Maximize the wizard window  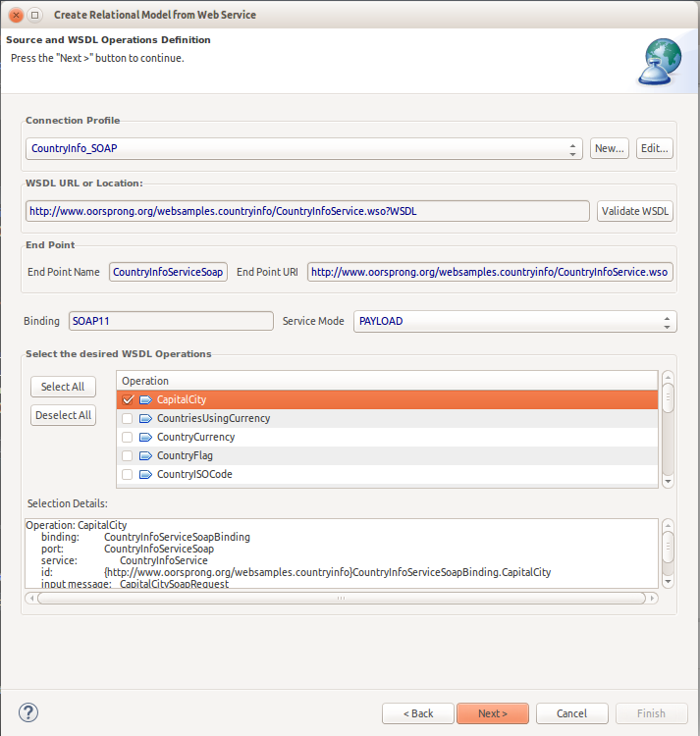34,15
